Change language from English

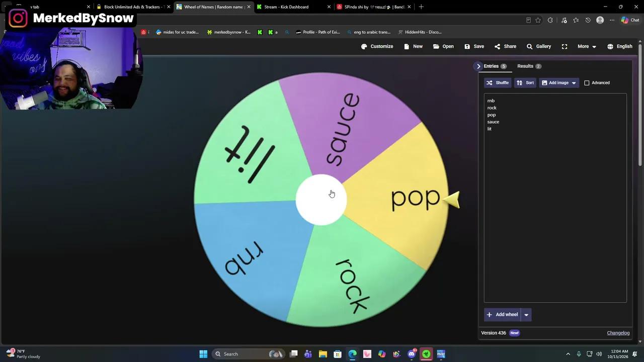tap(619, 46)
